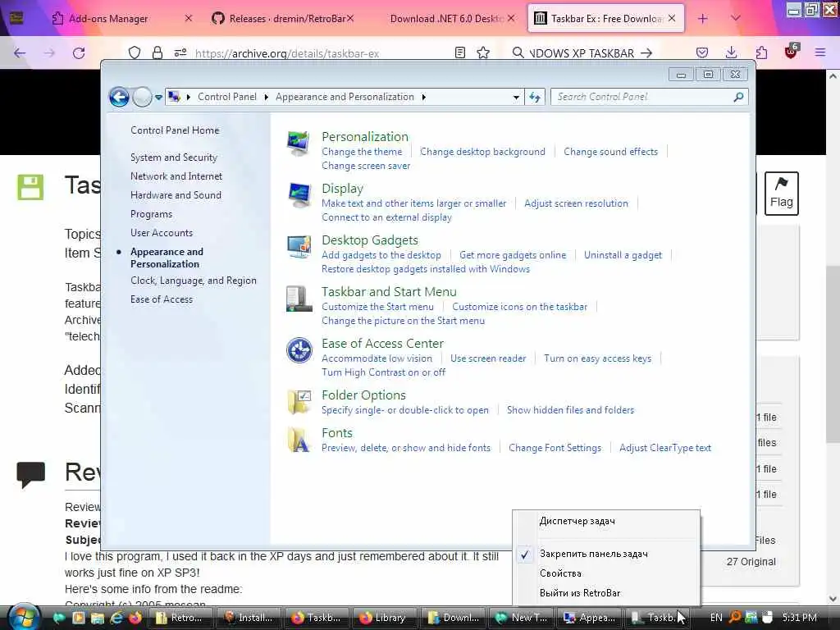Expand the arrow after Control Panel breadcrumb

[266, 97]
